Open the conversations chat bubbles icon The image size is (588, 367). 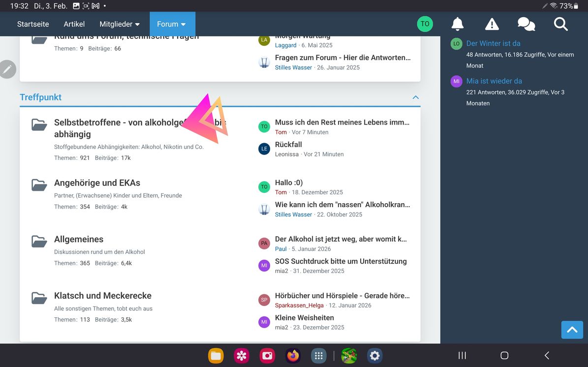click(526, 24)
